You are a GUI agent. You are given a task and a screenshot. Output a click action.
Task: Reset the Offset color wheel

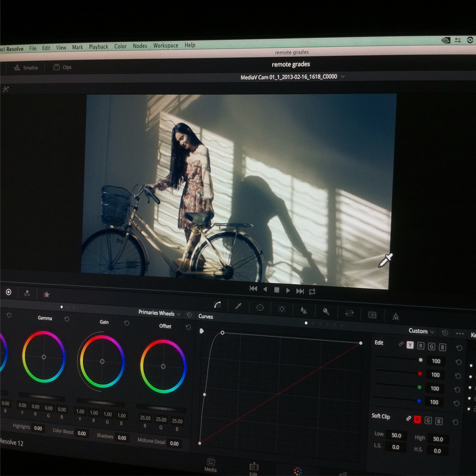pyautogui.click(x=188, y=327)
